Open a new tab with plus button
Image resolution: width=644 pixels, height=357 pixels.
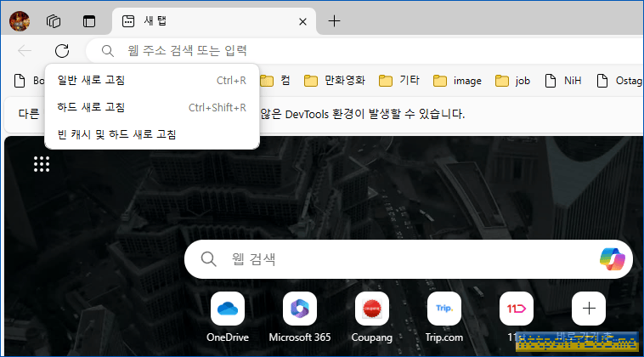point(335,21)
